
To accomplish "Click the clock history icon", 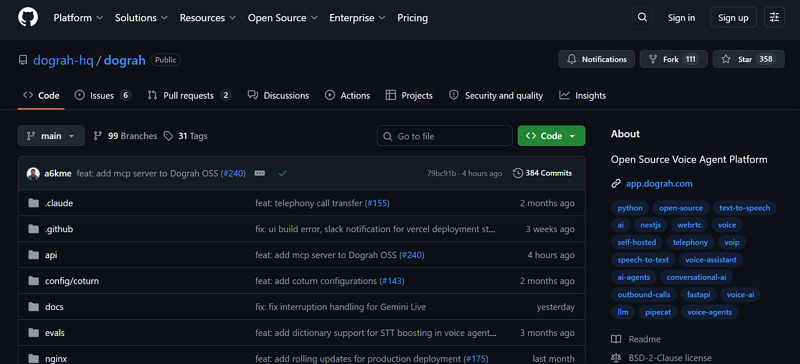I will pyautogui.click(x=518, y=173).
